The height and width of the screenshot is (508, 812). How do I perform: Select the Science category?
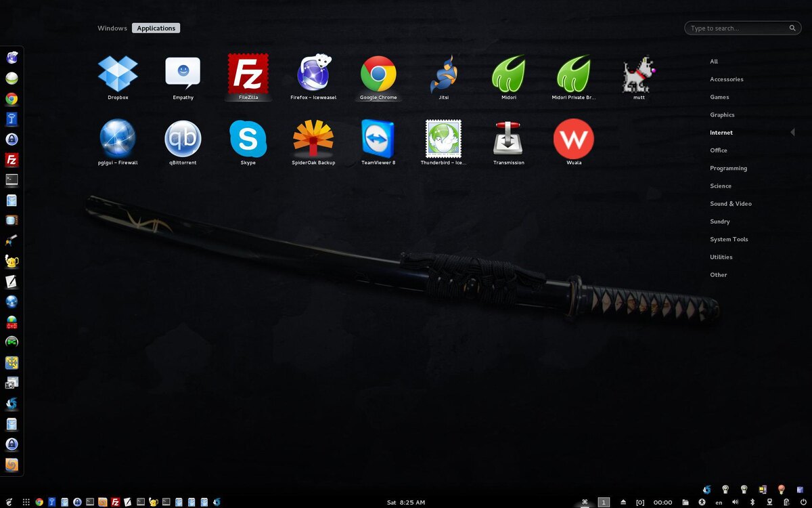click(x=721, y=186)
